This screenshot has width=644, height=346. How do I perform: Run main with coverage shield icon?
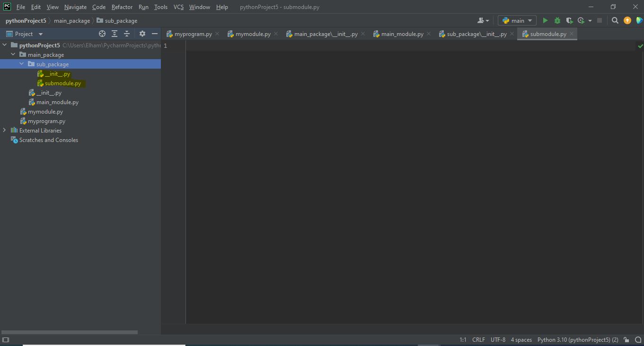click(569, 20)
